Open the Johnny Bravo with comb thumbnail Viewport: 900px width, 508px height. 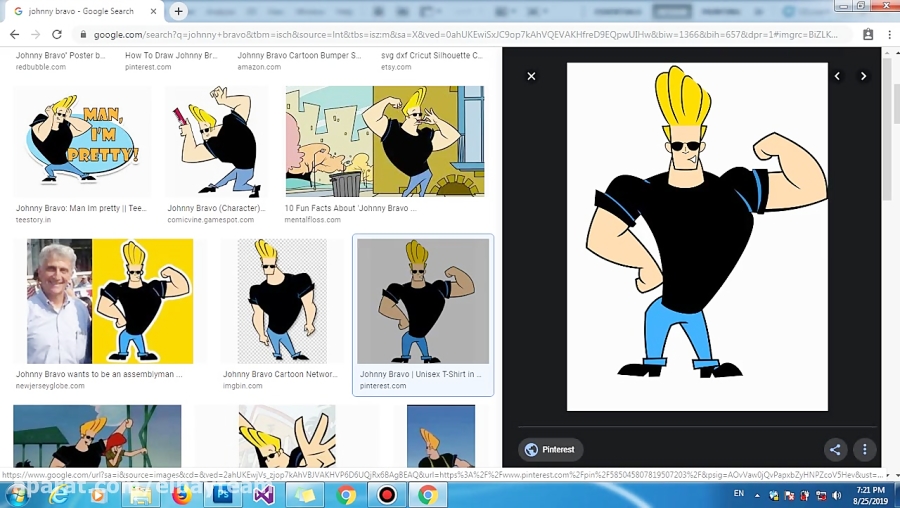pos(216,141)
